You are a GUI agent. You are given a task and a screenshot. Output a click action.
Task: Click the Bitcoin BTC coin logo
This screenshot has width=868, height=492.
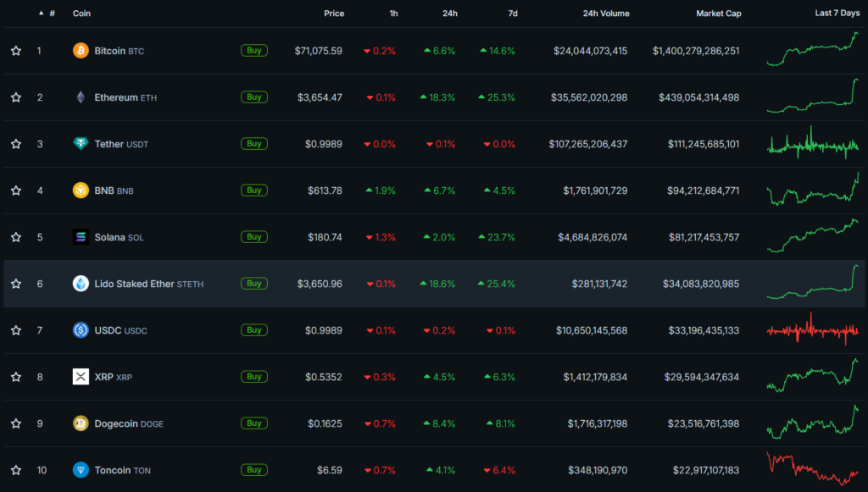pos(81,50)
